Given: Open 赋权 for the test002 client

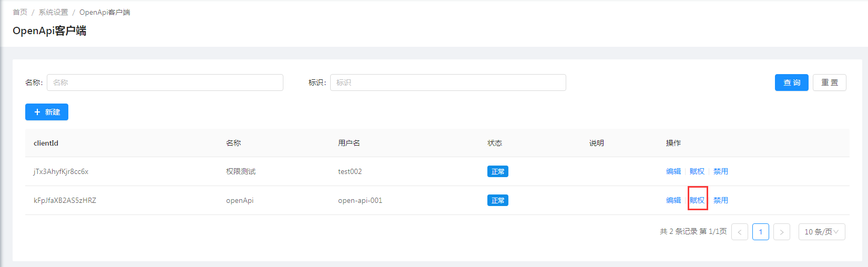Looking at the screenshot, I should (x=697, y=171).
